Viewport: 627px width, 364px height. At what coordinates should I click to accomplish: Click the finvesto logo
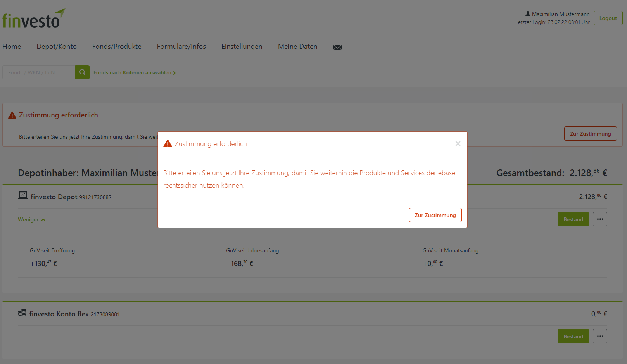(x=34, y=18)
